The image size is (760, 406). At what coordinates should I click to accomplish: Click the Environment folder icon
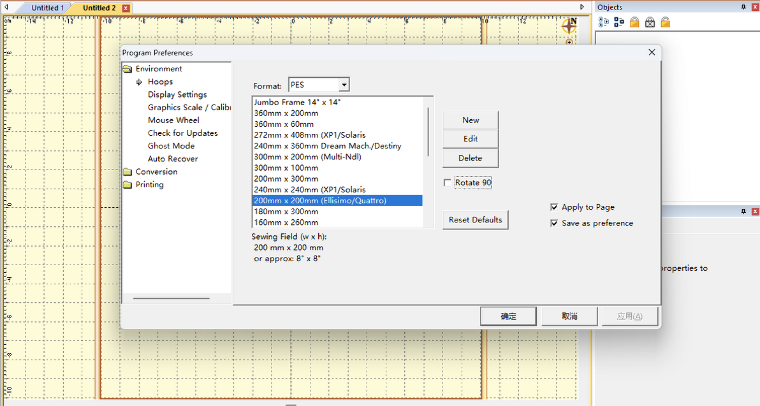pos(127,69)
